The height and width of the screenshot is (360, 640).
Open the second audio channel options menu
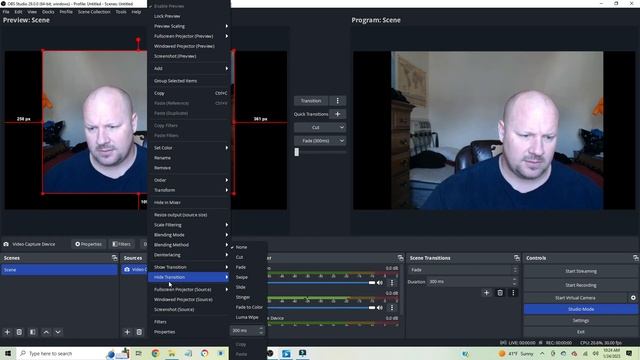(392, 308)
